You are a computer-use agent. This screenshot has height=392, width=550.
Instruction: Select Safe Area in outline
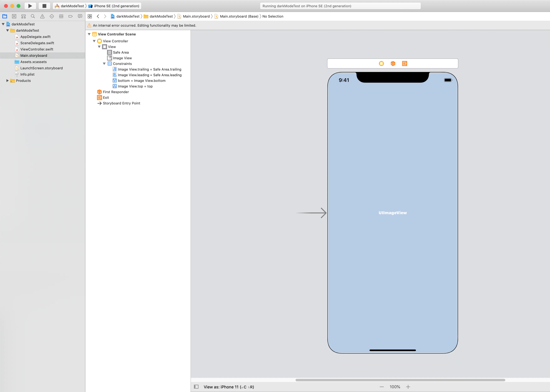point(118,52)
